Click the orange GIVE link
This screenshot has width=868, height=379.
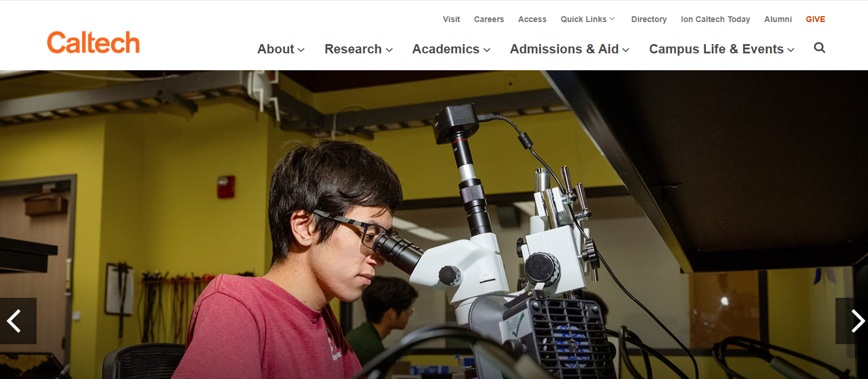815,19
